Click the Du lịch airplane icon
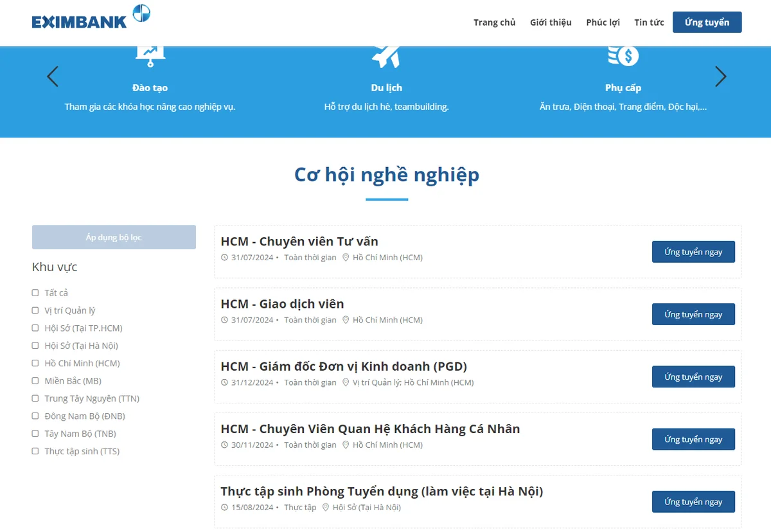This screenshot has width=771, height=532. 386,57
